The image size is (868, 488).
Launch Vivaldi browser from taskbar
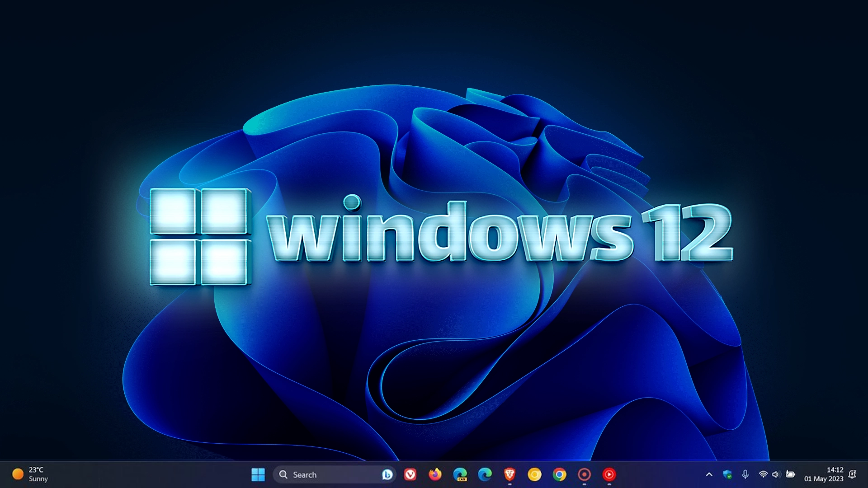pos(410,474)
